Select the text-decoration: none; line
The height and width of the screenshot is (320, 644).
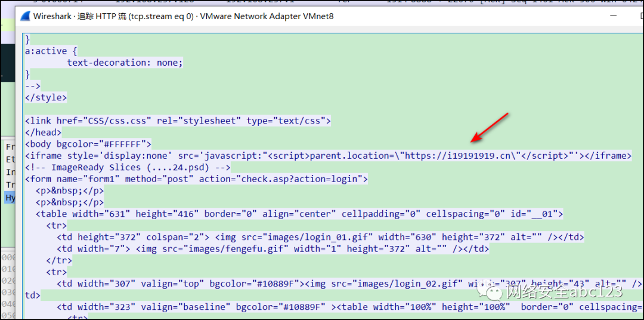coord(125,63)
